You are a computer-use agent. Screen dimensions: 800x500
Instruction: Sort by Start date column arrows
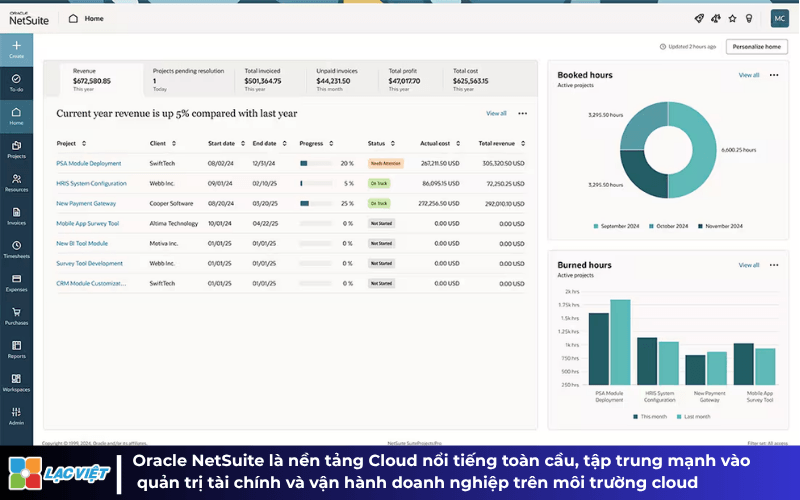(x=243, y=143)
